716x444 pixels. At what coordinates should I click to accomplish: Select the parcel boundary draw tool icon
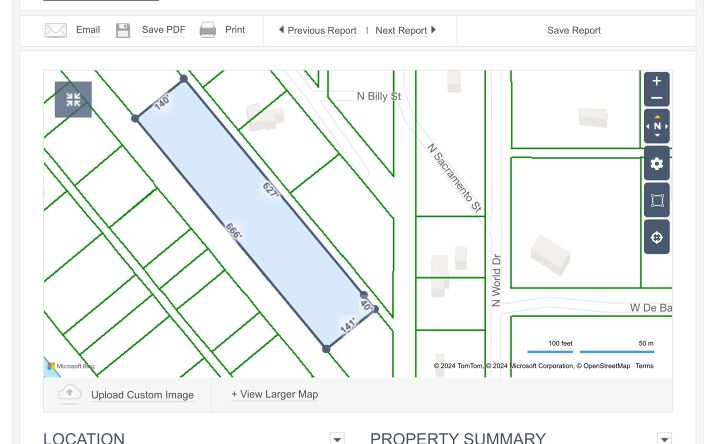(657, 200)
